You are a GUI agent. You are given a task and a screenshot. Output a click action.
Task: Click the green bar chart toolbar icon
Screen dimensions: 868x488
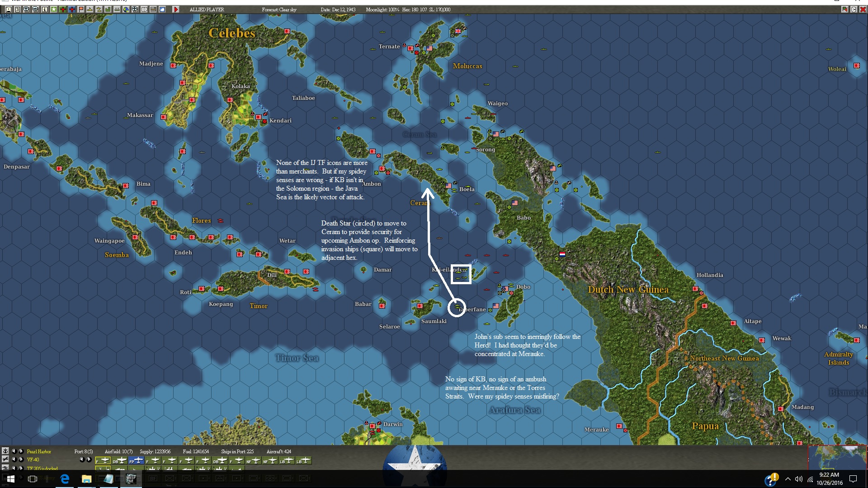coord(108,9)
